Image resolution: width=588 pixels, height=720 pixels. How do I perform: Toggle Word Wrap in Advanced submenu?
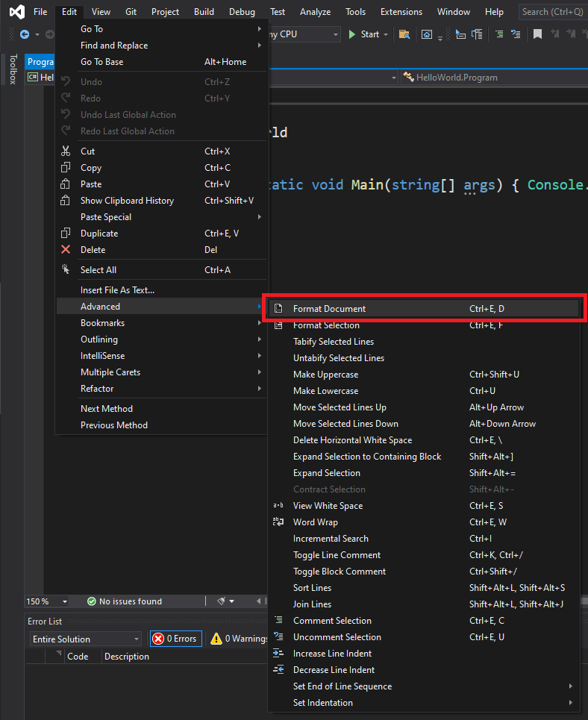[x=315, y=522]
